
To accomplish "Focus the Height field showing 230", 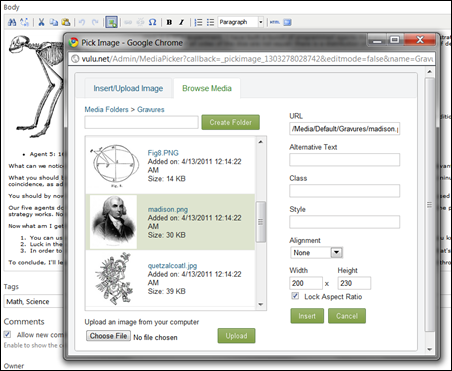I will (x=354, y=283).
